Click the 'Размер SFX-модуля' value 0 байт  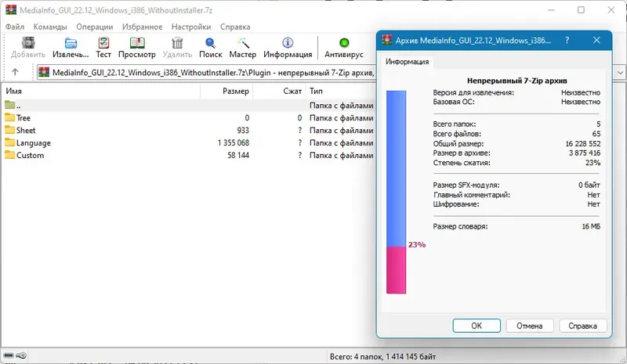point(589,185)
